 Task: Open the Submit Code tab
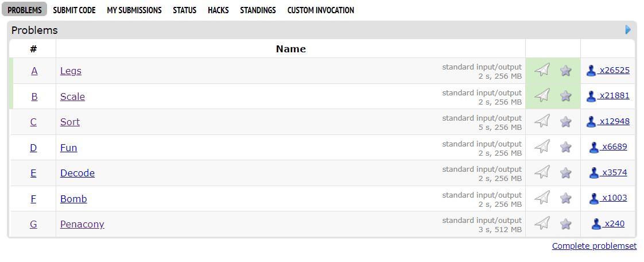[74, 10]
